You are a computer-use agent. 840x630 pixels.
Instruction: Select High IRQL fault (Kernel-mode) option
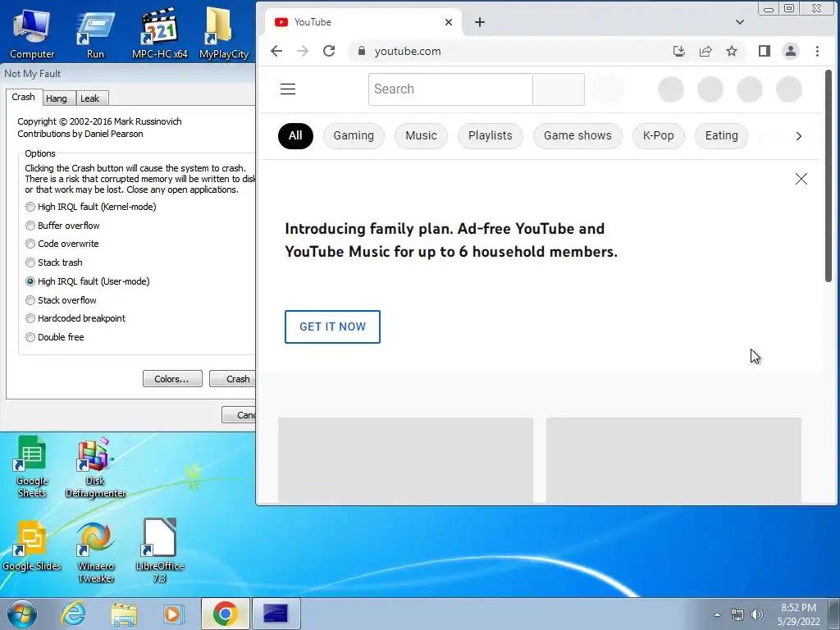[x=90, y=207]
